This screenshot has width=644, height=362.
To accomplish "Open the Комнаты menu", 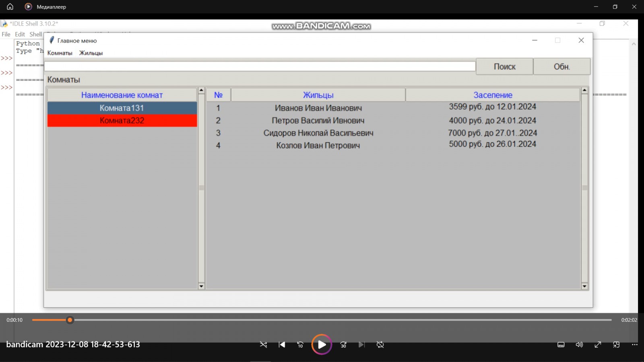I will (60, 53).
